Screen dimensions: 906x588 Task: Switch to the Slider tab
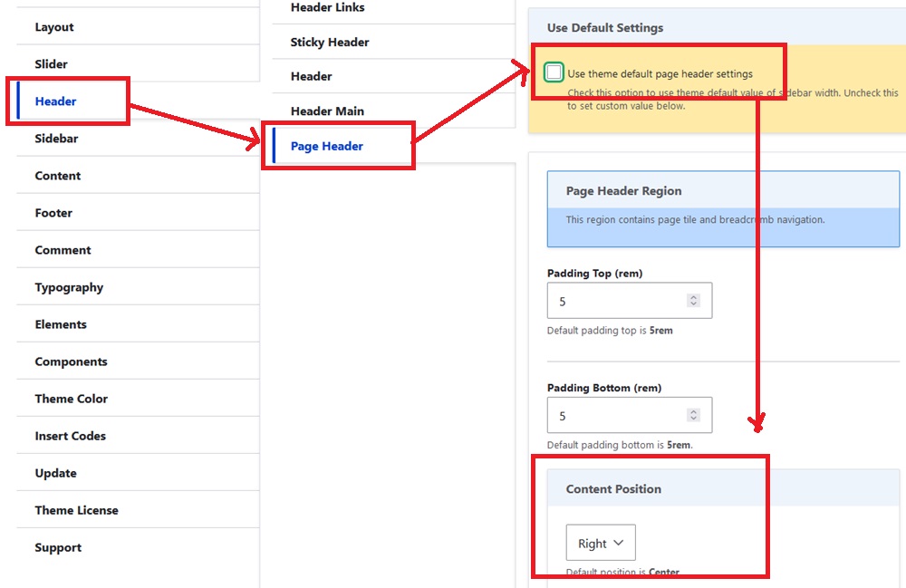tap(52, 64)
